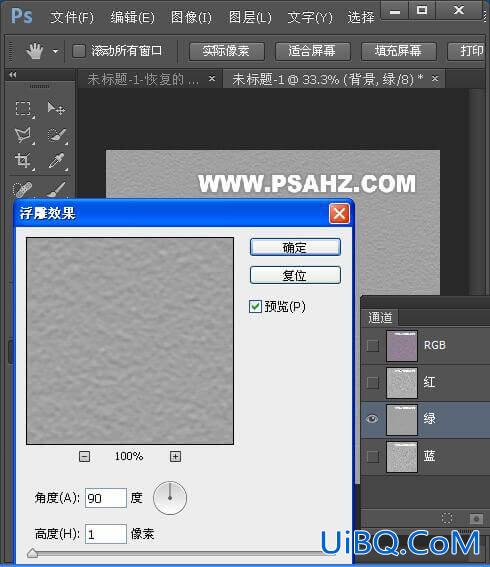Image resolution: width=490 pixels, height=567 pixels.
Task: Open the 图层(L) menu
Action: coord(250,17)
